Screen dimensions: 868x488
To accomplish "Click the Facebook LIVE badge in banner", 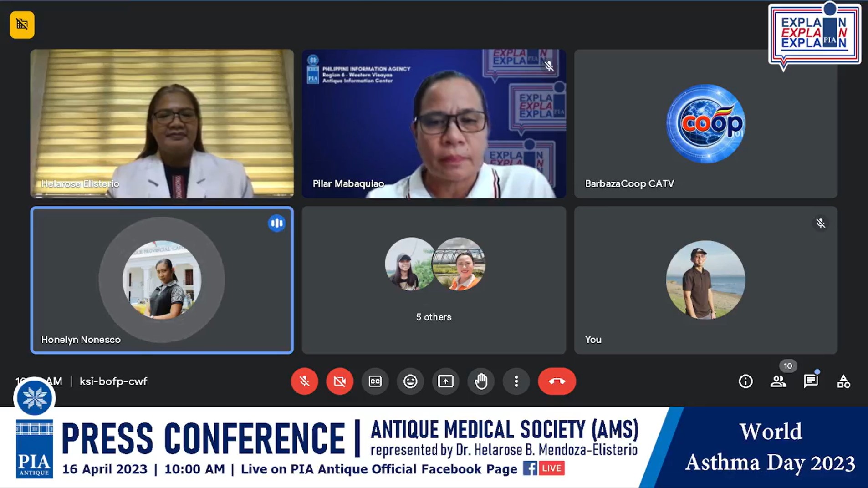I will click(544, 468).
